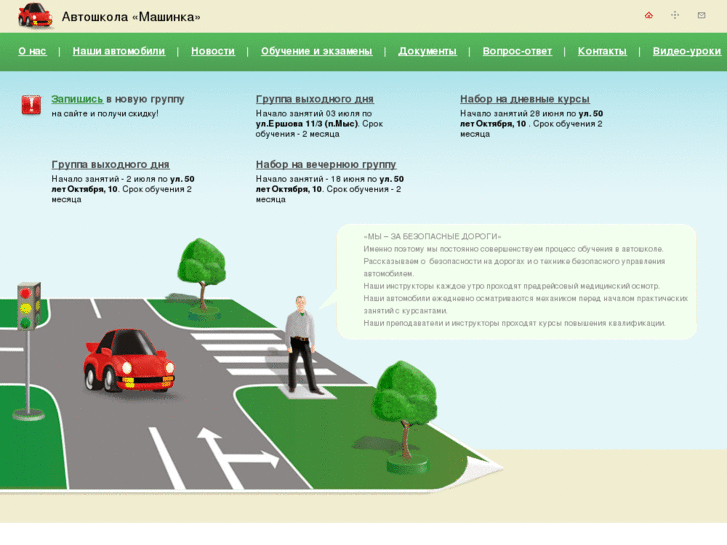Click the «Запишись» link

pyautogui.click(x=77, y=99)
